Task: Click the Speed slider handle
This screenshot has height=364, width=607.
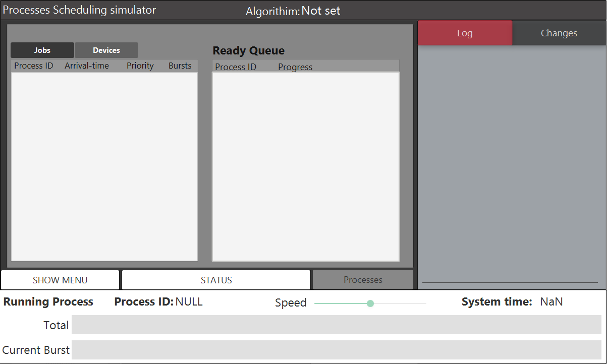Action: coord(370,304)
